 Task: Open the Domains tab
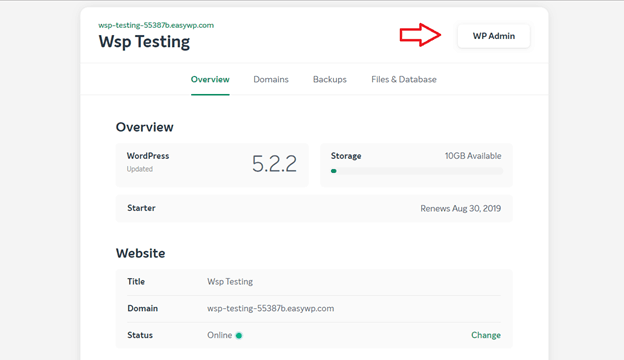(x=271, y=79)
